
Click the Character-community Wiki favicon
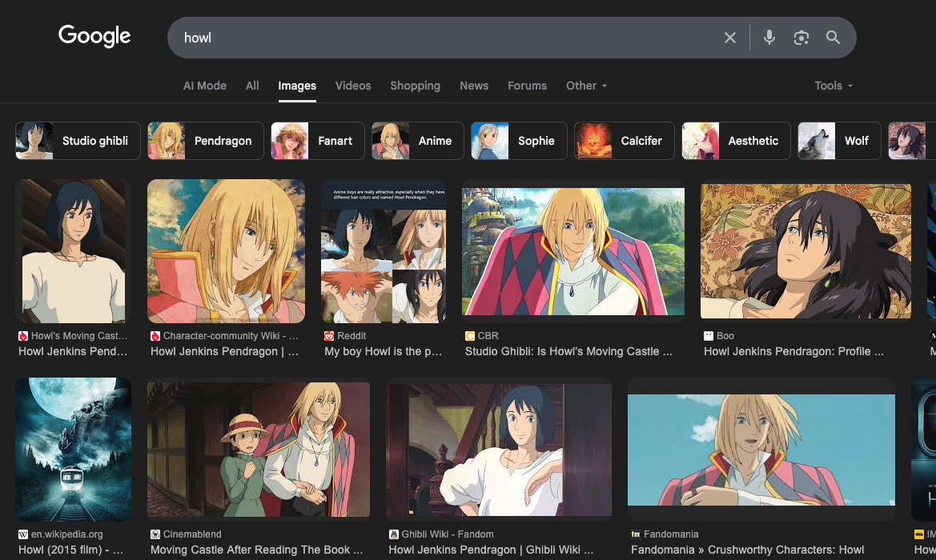pos(155,336)
